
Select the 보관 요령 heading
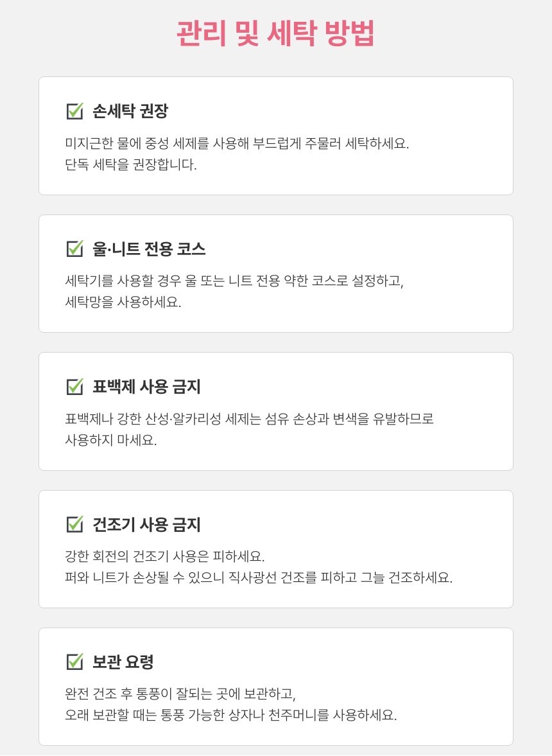123,662
